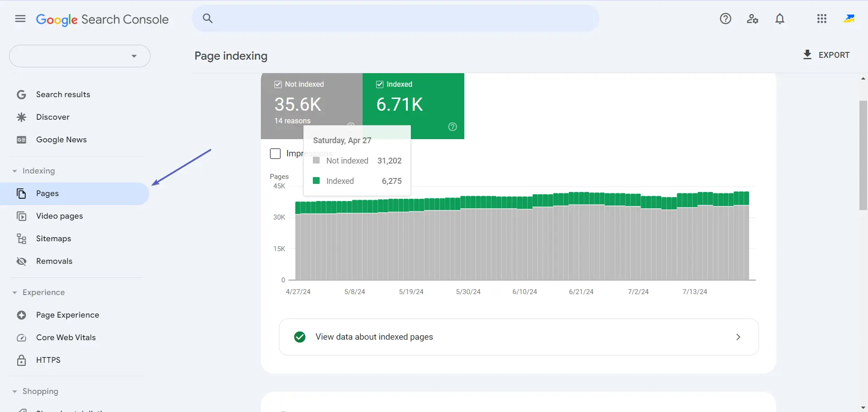Toggle the Not indexed checkbox
Viewport: 868px width, 412px height.
click(278, 84)
